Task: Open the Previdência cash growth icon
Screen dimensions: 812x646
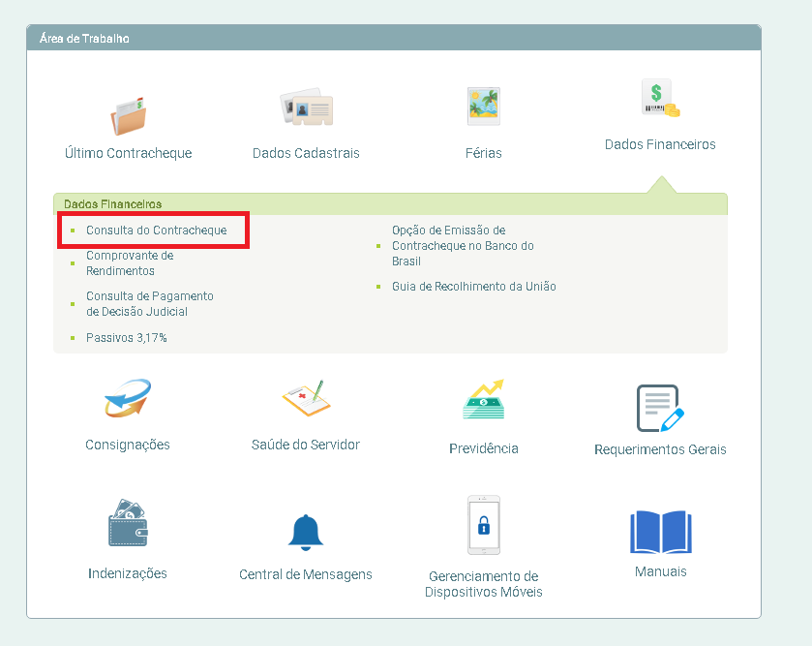Action: [483, 399]
